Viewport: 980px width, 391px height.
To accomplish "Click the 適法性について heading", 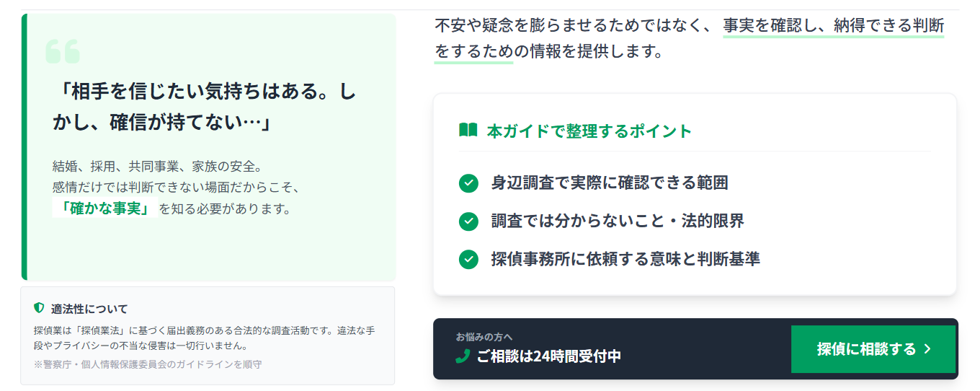I will coord(89,309).
